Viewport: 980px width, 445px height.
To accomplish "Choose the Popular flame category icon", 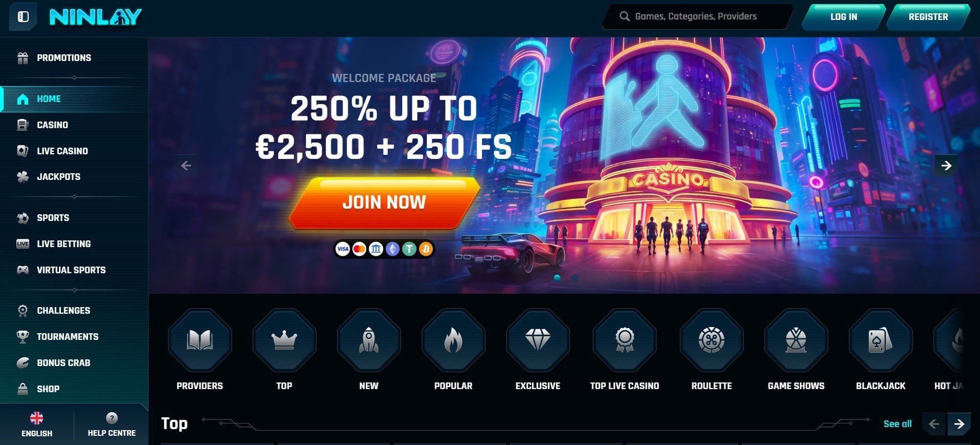I will point(453,340).
